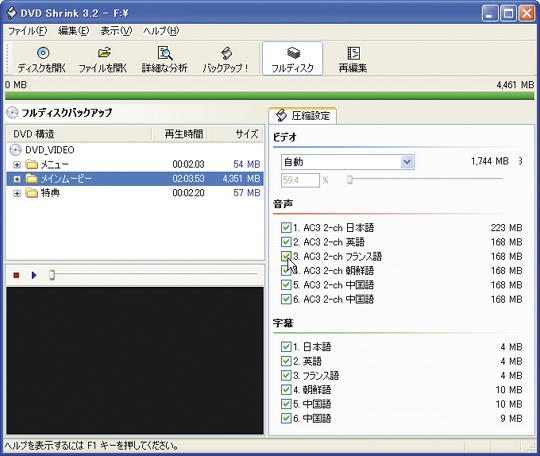Uncheck audio track 5 AC3 2-ch 中国語

[x=286, y=285]
